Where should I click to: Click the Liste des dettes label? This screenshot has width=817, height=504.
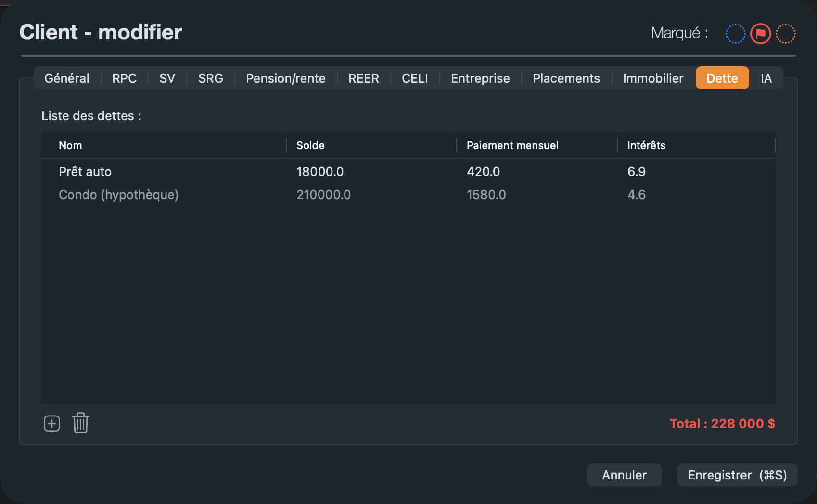pyautogui.click(x=91, y=116)
